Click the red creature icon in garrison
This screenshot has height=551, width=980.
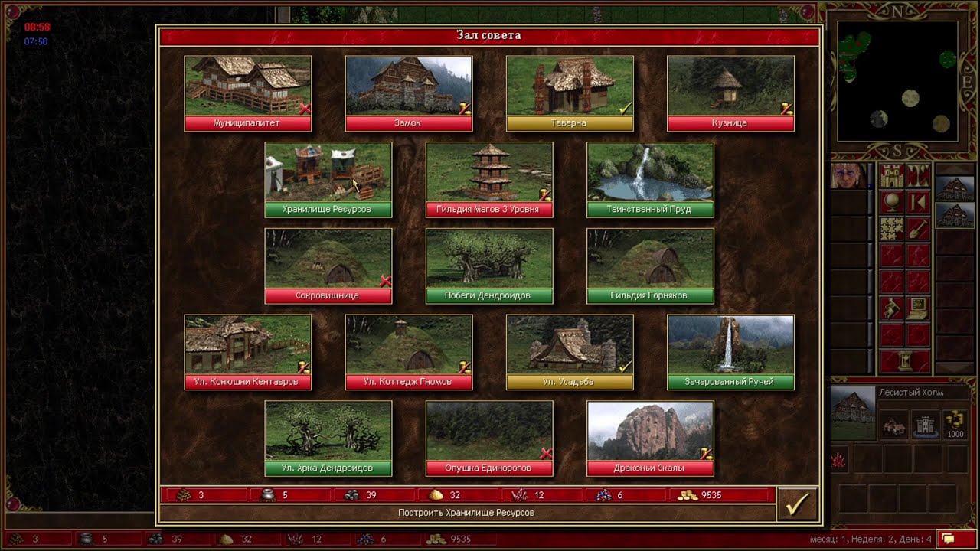[838, 459]
